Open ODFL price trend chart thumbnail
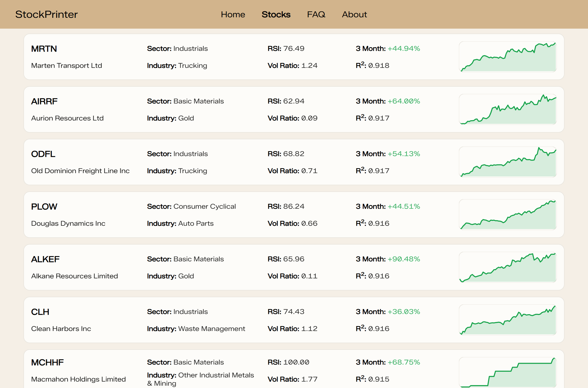Viewport: 588px width, 388px height. [x=507, y=162]
